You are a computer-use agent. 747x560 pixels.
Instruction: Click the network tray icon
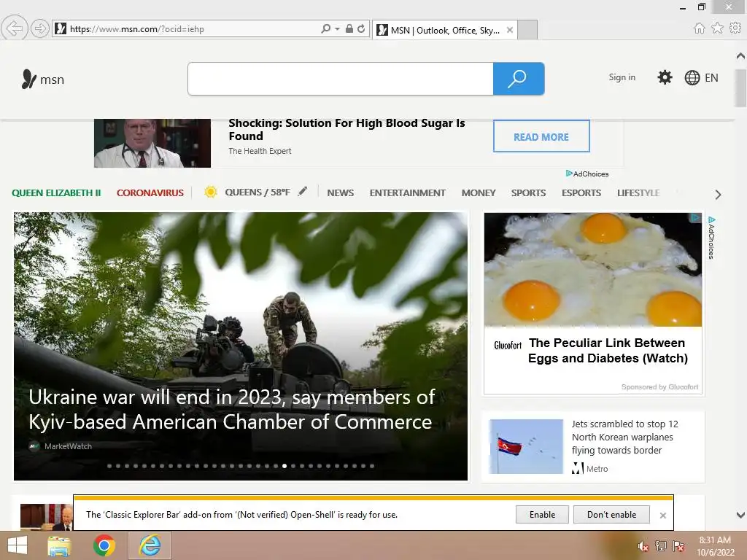[x=660, y=546]
